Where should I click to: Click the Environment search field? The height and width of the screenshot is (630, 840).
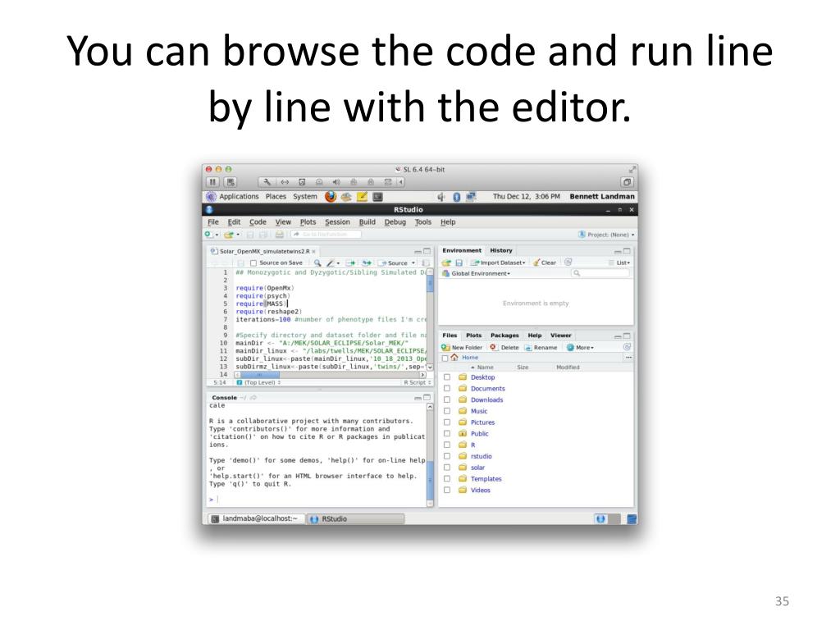(x=600, y=273)
